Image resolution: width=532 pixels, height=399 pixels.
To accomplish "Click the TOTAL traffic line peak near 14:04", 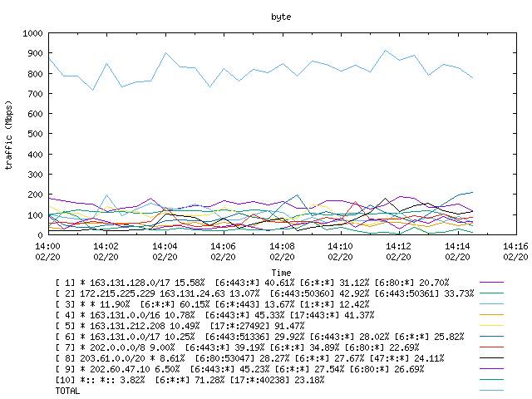I will pyautogui.click(x=165, y=53).
